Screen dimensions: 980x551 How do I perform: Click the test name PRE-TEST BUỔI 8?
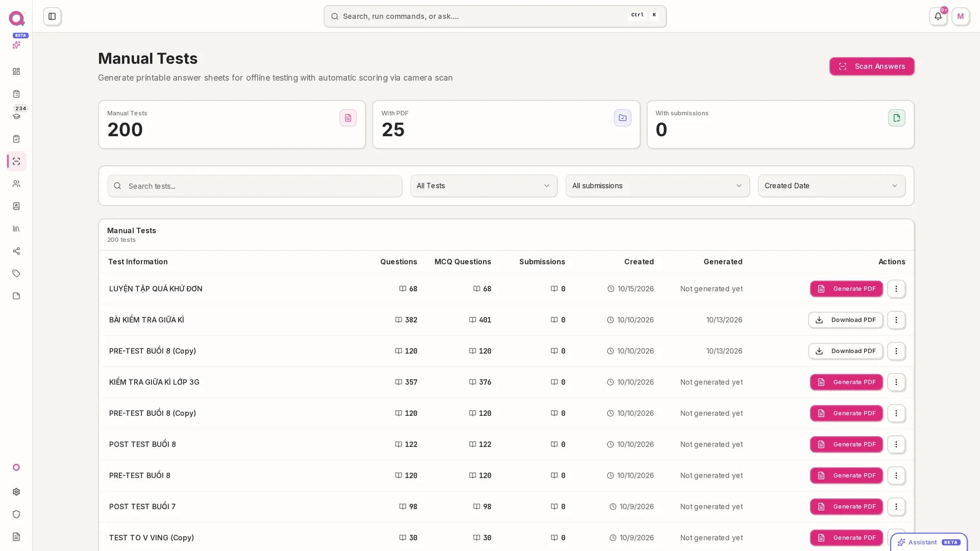[x=139, y=475]
